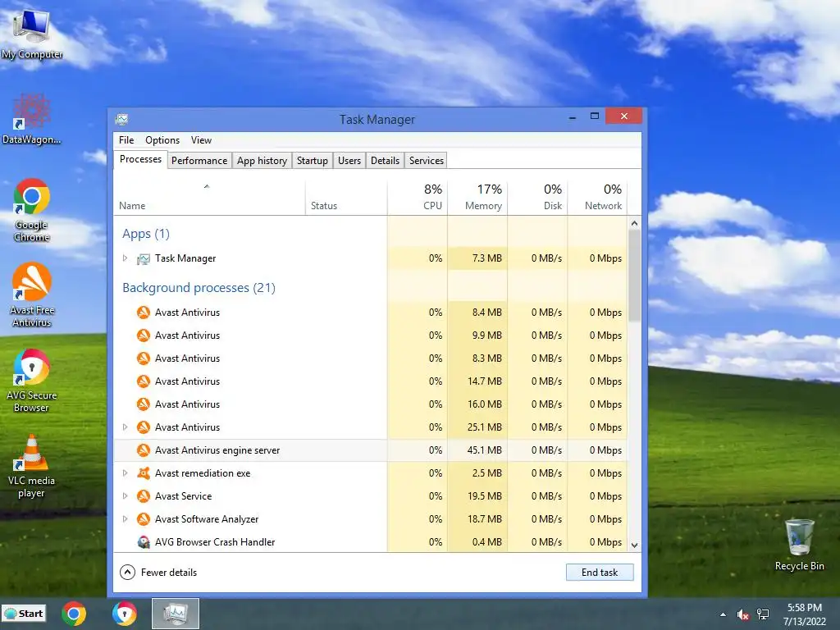Sort by Memory column header
The height and width of the screenshot is (630, 840).
tap(477, 198)
